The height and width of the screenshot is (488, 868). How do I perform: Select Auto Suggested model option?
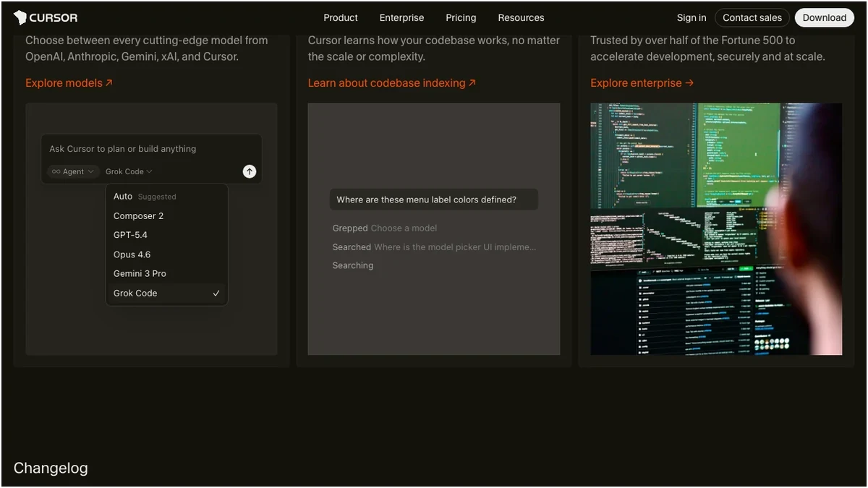pyautogui.click(x=145, y=197)
